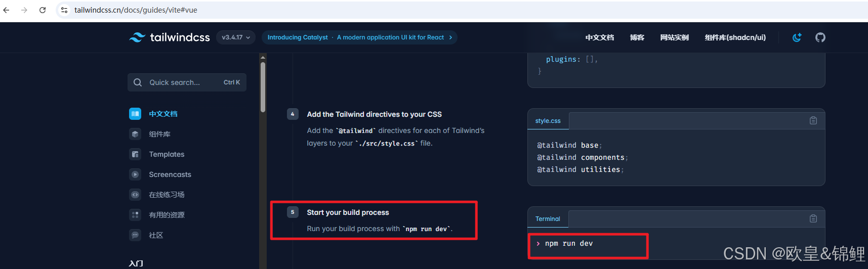
Task: Open 中文文档 in top navigation
Action: pos(600,37)
